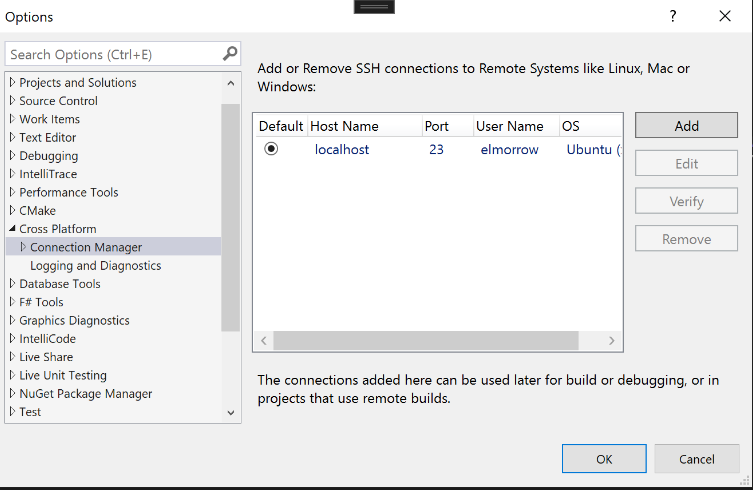Select the localhost default radio button
753x490 pixels.
coord(271,149)
